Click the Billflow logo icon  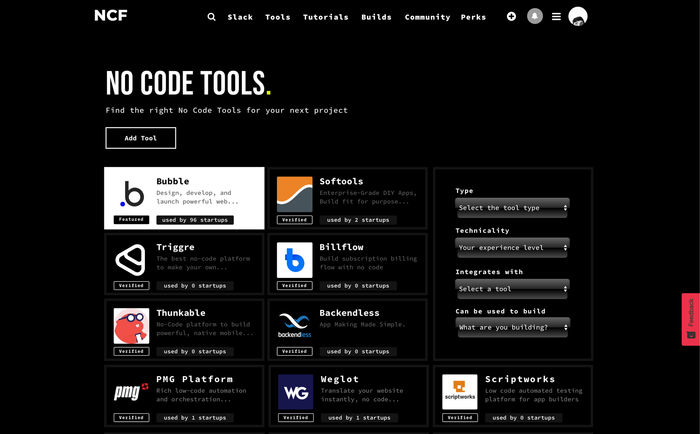coord(295,260)
